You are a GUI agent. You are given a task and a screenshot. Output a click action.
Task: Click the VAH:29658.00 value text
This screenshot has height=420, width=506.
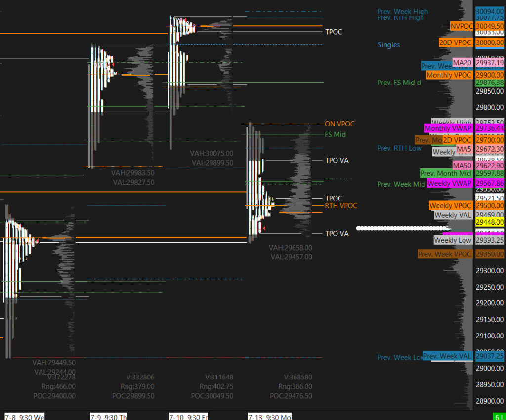[291, 248]
